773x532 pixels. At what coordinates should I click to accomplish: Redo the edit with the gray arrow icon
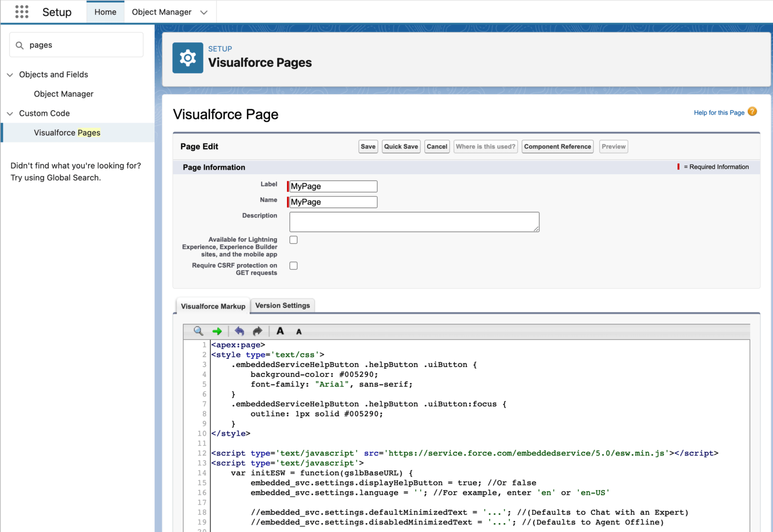point(257,331)
